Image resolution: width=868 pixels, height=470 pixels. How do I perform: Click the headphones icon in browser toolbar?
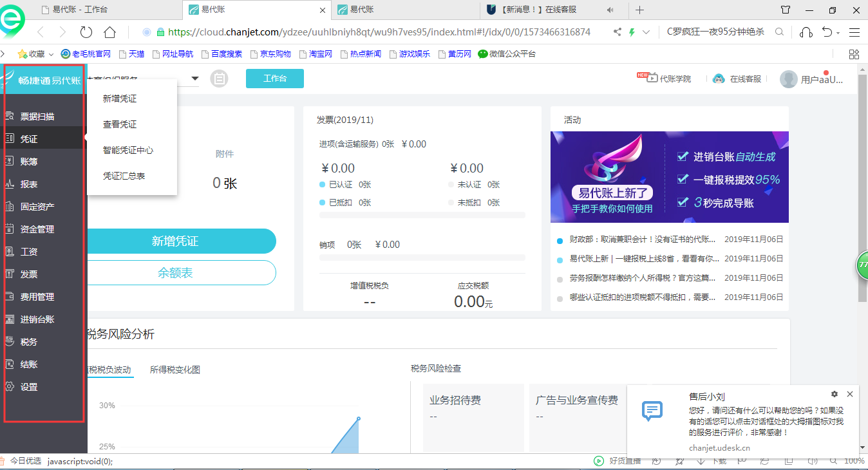(806, 32)
